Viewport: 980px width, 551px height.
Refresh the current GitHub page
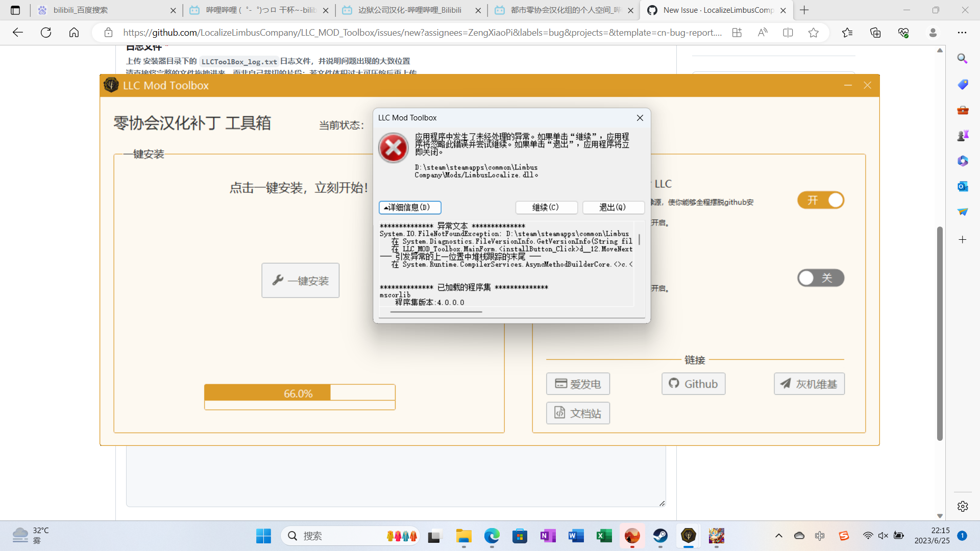[46, 32]
